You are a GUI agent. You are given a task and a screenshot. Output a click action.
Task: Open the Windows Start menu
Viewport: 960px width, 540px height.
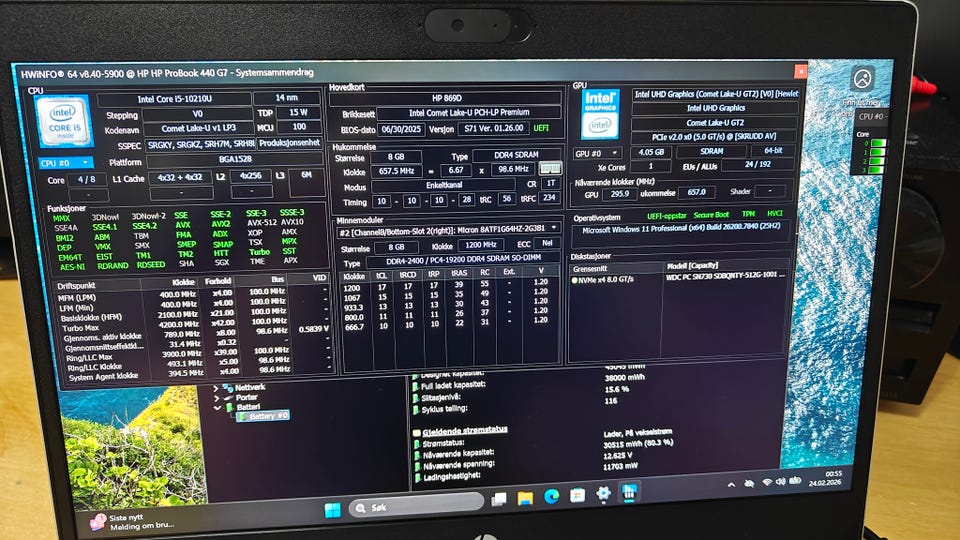pyautogui.click(x=332, y=509)
